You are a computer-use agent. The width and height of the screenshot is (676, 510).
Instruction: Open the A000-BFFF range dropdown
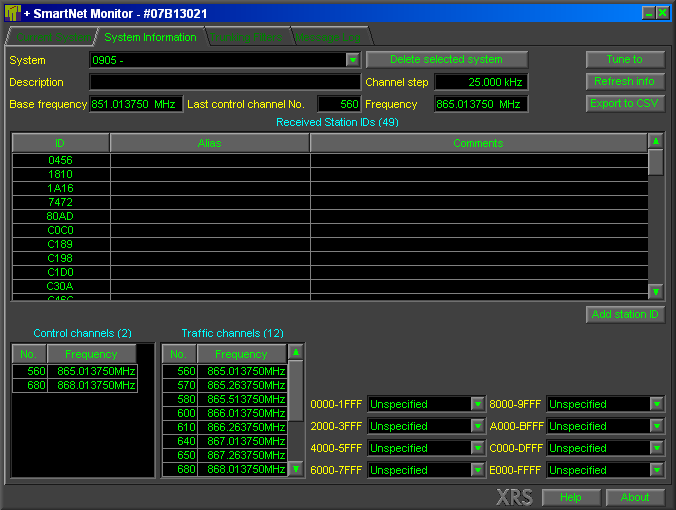pos(657,426)
